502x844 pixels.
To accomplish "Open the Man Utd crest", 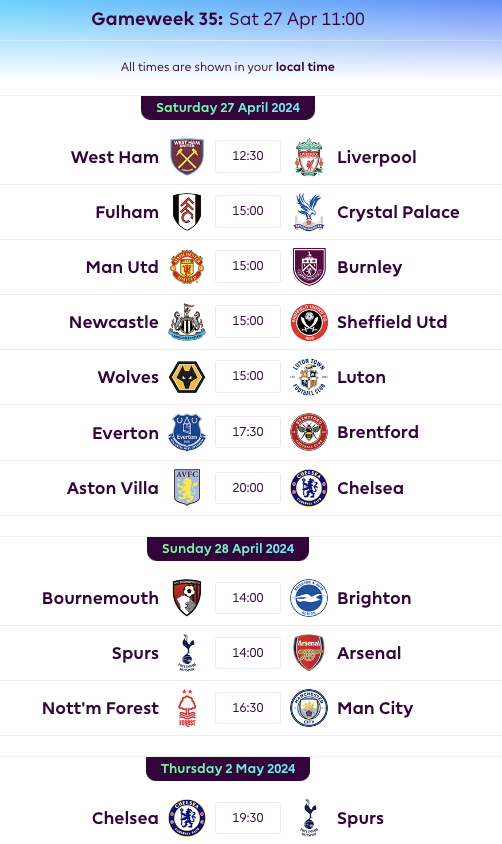I will pyautogui.click(x=187, y=266).
